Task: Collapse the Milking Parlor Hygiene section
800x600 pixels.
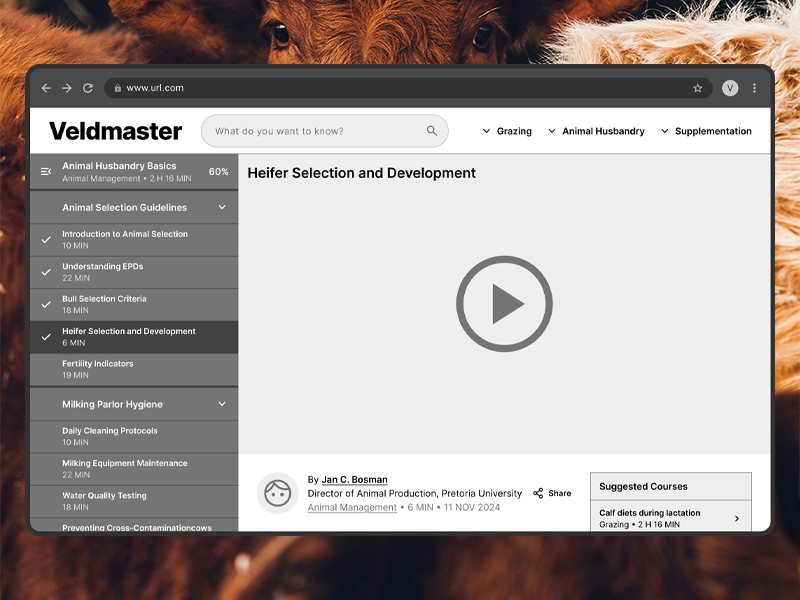Action: [x=222, y=404]
